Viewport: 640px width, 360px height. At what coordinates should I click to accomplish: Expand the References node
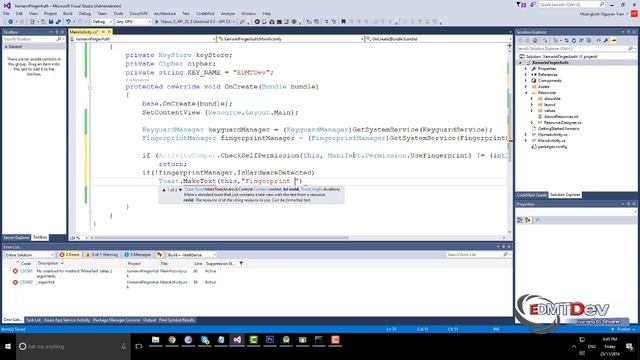tap(526, 75)
